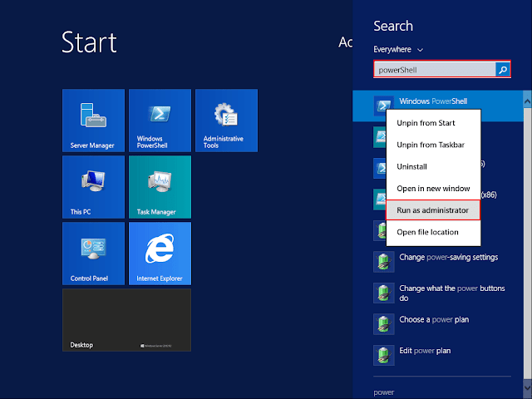Click the search results scrollbar track
Viewport: 532px width, 399px height.
point(528,244)
